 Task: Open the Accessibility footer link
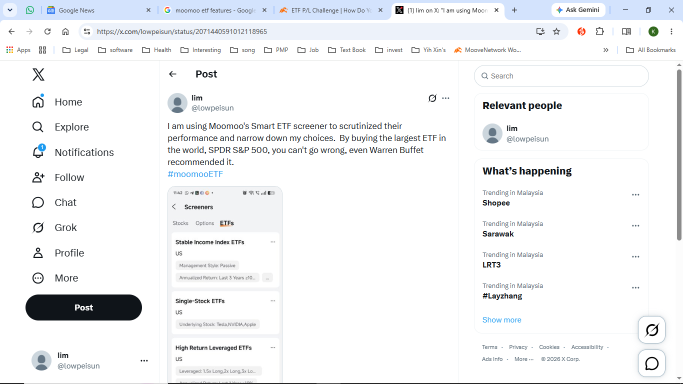click(587, 347)
